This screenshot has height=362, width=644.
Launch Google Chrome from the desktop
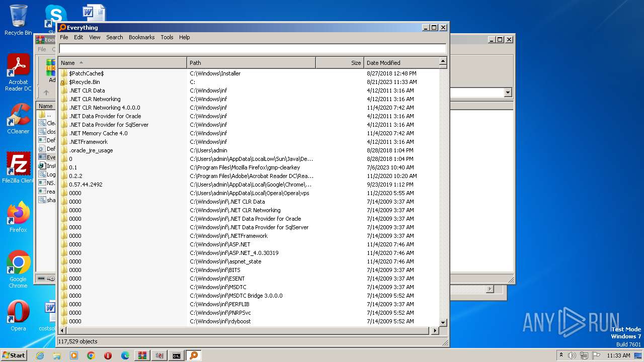(x=18, y=269)
